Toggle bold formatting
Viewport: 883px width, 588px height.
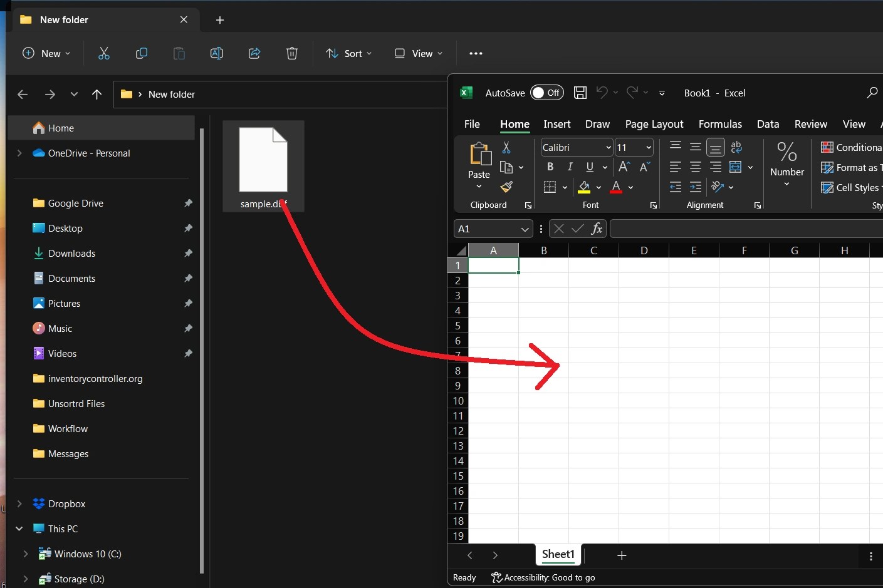[550, 167]
